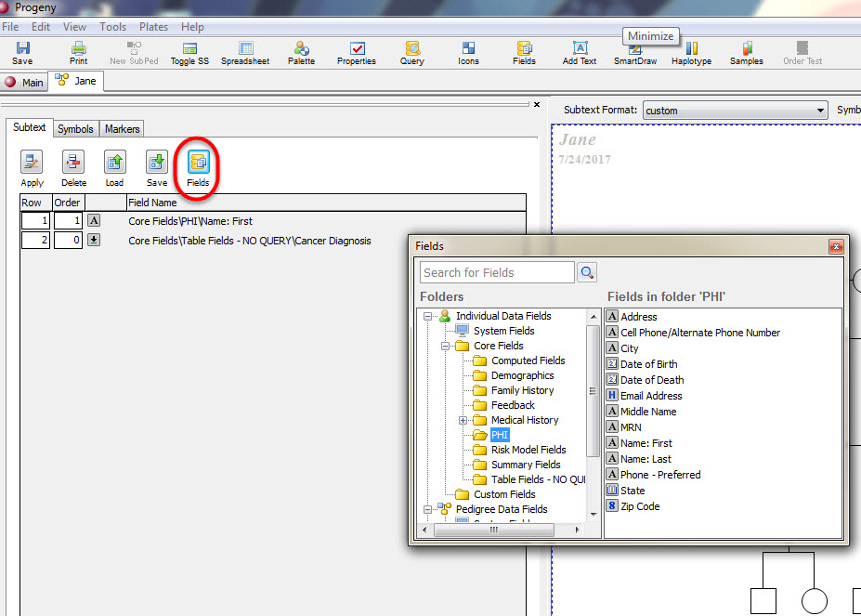861x616 pixels.
Task: Switch to the Main tab
Action: point(23,83)
